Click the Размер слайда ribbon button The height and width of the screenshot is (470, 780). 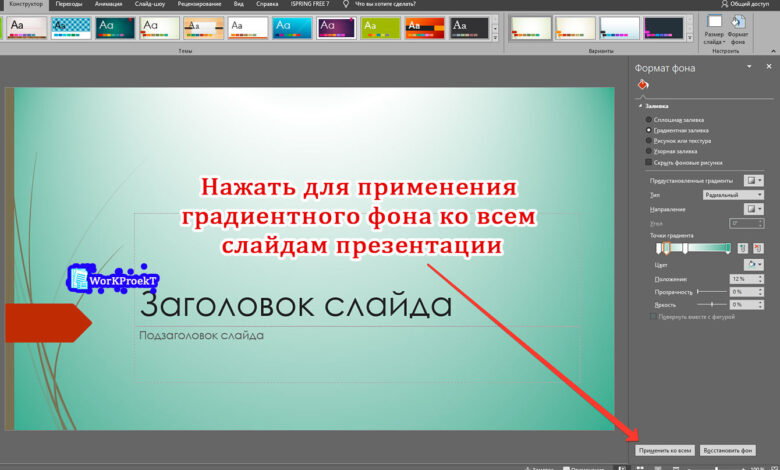coord(714,28)
